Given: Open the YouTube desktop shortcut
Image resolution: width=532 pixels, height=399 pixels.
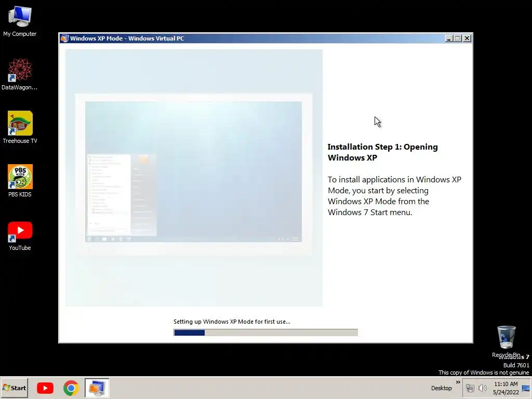Looking at the screenshot, I should (20, 236).
